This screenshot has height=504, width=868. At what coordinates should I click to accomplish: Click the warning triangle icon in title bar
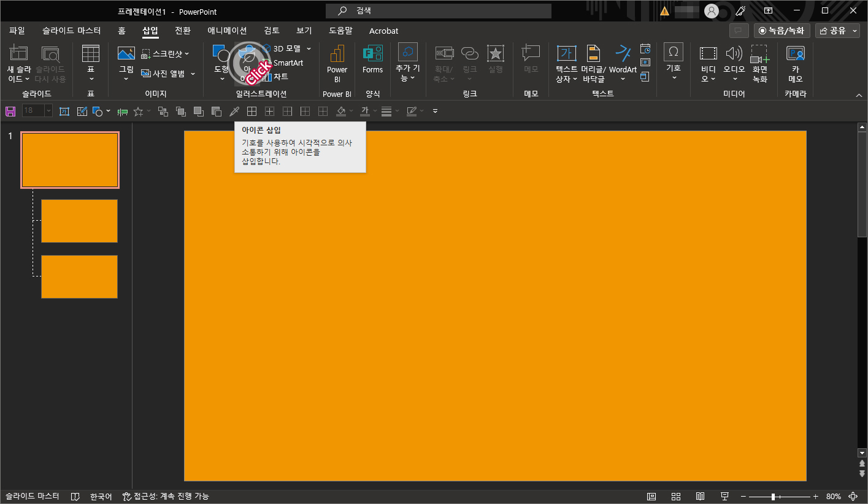665,11
